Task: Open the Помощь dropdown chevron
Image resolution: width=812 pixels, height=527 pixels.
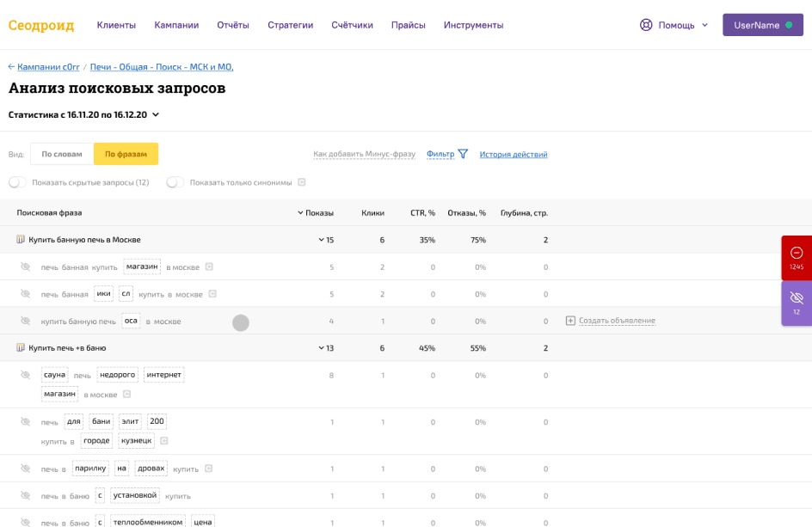Action: click(x=705, y=25)
